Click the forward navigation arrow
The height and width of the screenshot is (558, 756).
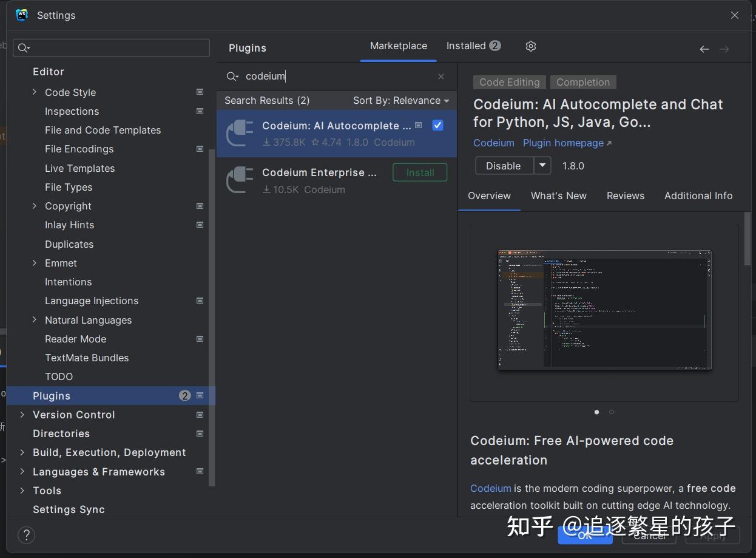(724, 49)
